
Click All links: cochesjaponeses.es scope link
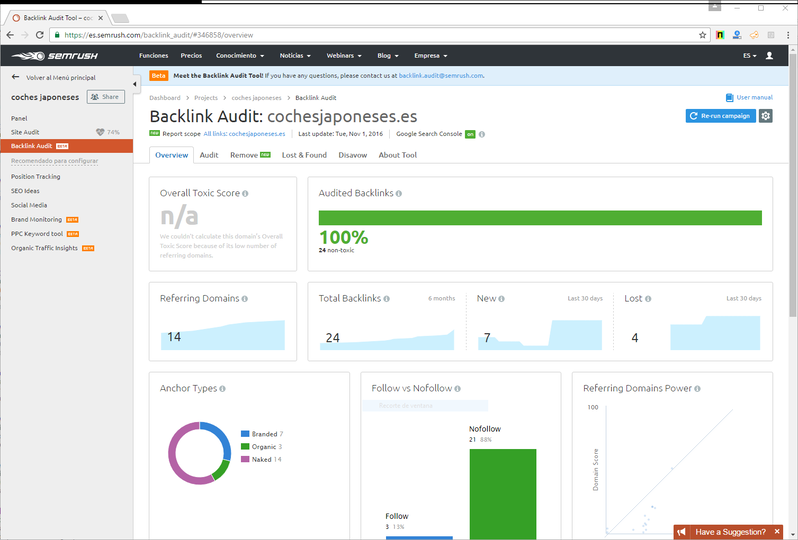244,134
